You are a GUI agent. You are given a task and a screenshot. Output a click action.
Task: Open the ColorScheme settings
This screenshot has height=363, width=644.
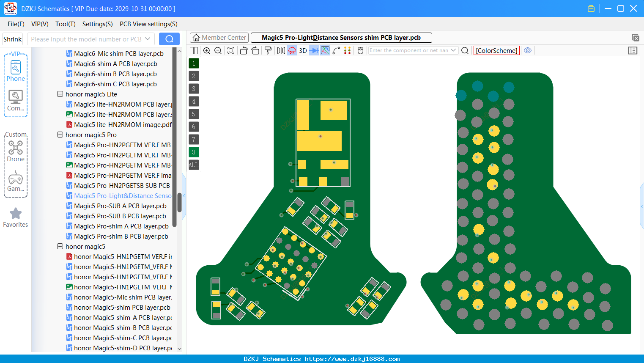496,50
